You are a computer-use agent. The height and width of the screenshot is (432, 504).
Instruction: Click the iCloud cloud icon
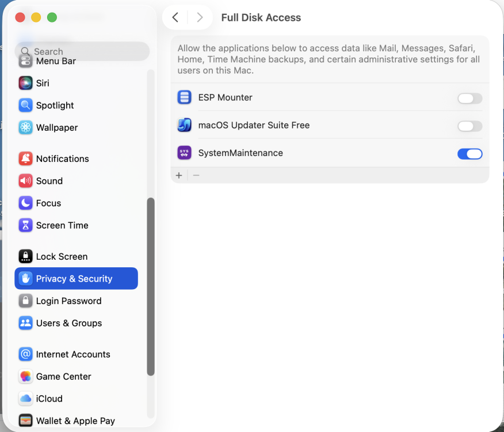coord(25,399)
